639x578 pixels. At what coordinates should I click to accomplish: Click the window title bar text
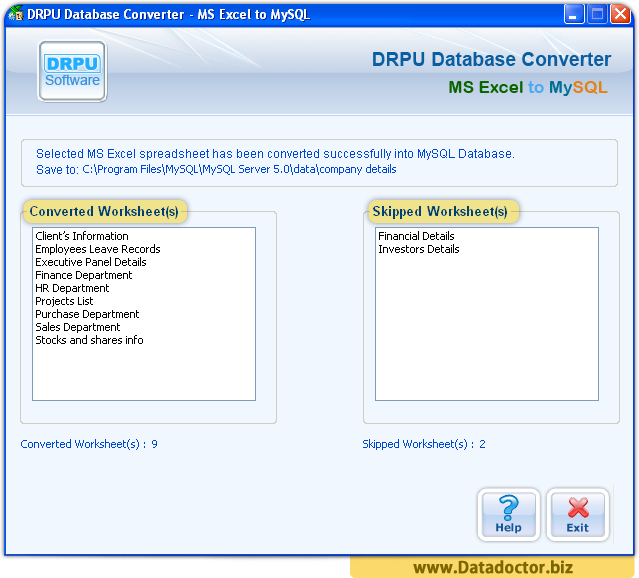pos(168,14)
